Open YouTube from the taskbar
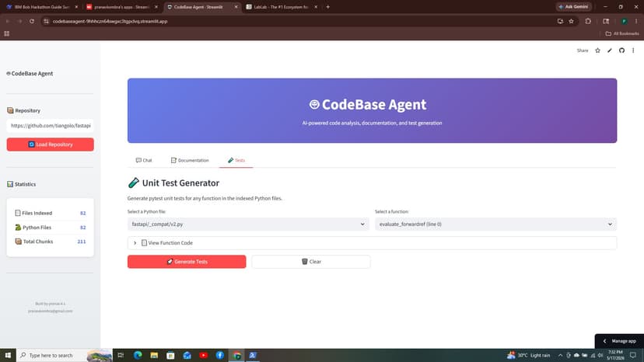The image size is (644, 362). [203, 356]
